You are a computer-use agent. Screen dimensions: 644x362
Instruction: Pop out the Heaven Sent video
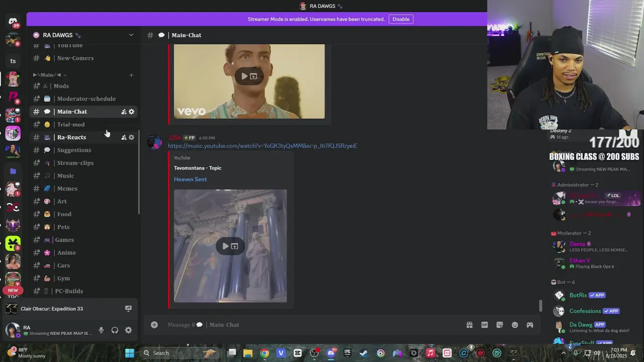[x=235, y=246]
